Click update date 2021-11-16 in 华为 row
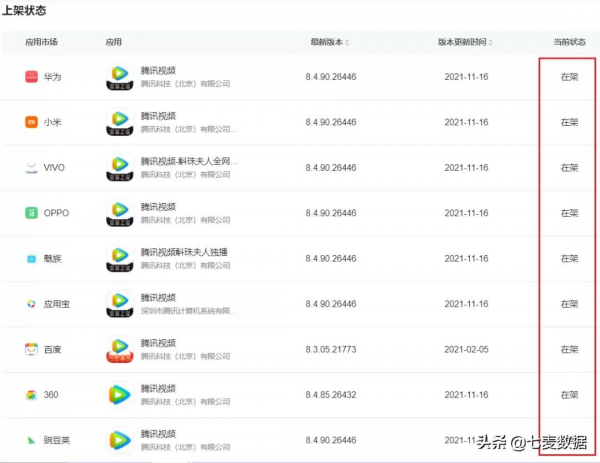600x463 pixels. pyautogui.click(x=466, y=77)
